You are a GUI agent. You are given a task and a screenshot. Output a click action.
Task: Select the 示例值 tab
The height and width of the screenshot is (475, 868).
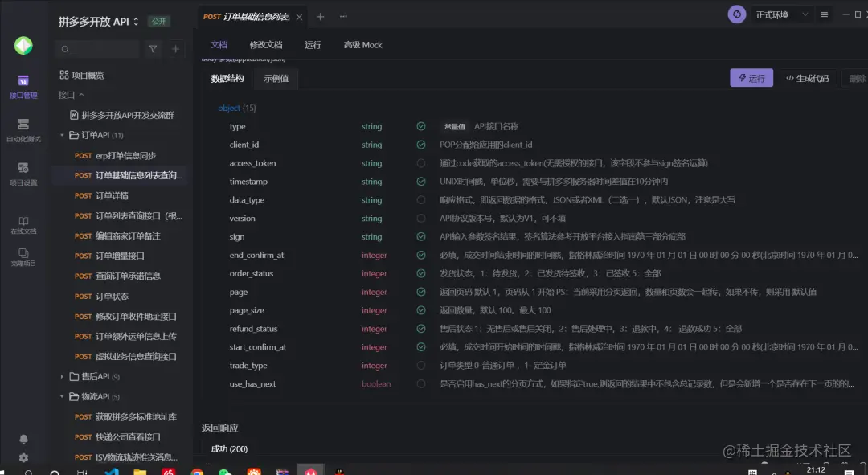[276, 78]
